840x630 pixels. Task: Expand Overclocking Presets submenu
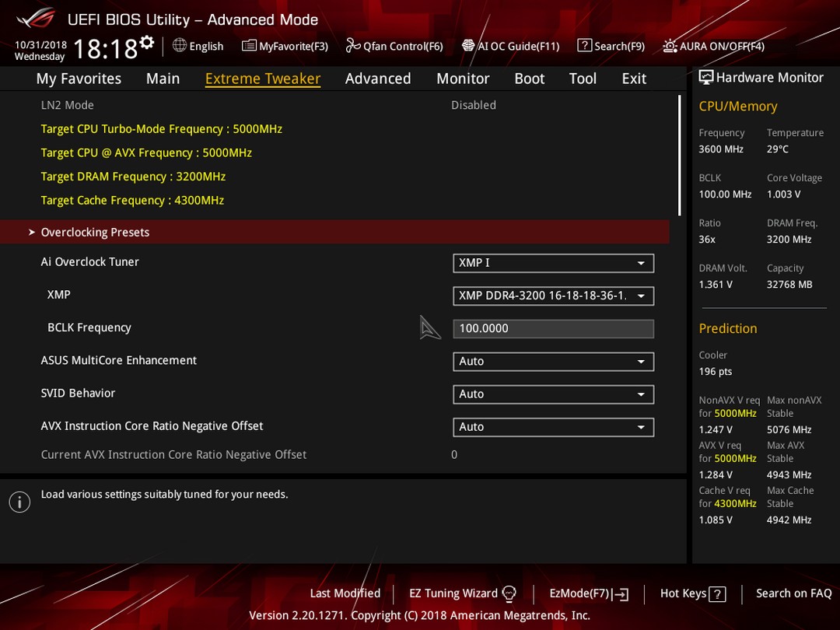pyautogui.click(x=334, y=232)
